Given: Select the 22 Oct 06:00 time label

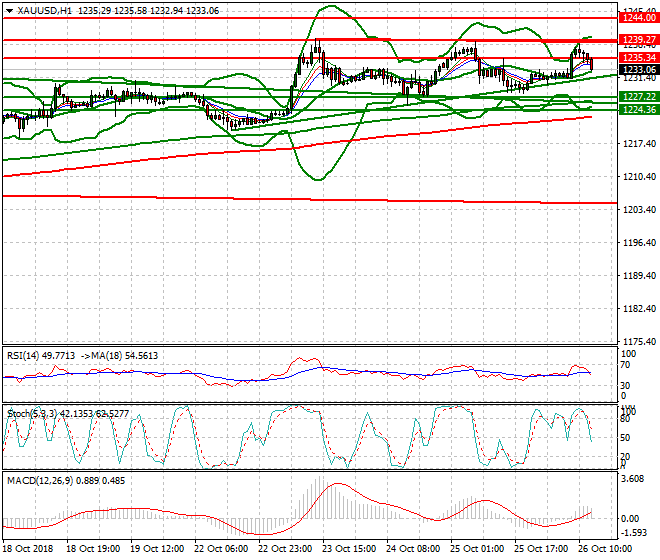Looking at the screenshot, I should (221, 549).
